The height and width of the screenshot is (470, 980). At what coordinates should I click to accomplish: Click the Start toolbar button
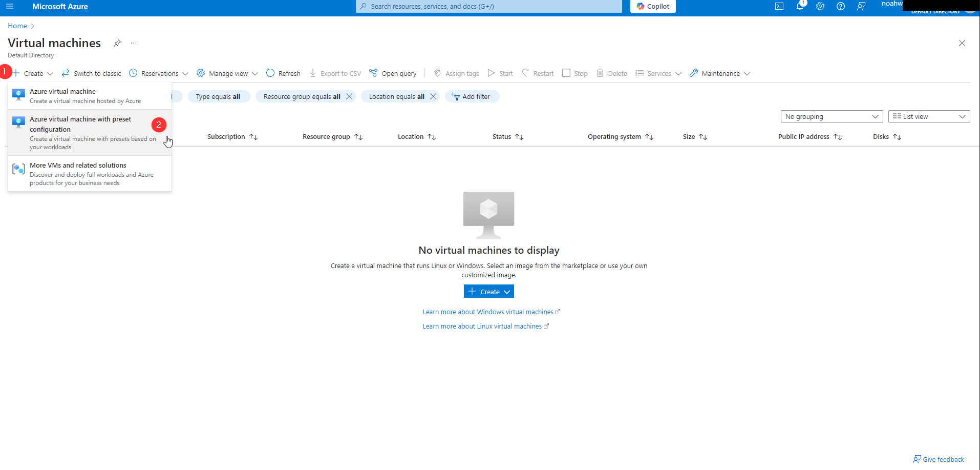[500, 73]
